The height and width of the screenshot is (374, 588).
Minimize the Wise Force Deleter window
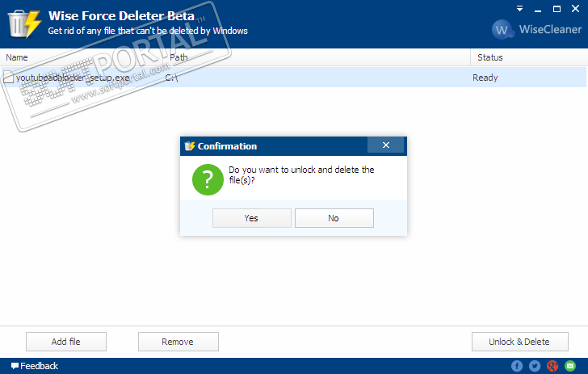tap(538, 9)
